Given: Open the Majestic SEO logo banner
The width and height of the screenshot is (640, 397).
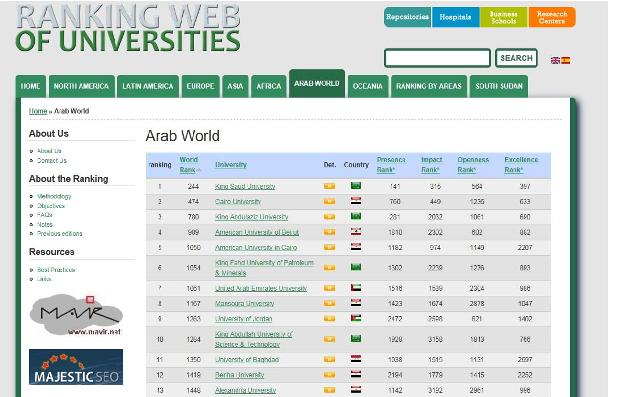Looking at the screenshot, I should coord(76,367).
